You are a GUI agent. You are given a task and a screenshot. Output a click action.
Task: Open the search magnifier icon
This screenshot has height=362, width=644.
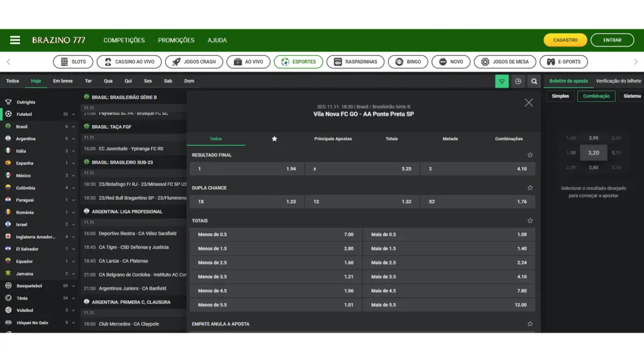(x=533, y=82)
